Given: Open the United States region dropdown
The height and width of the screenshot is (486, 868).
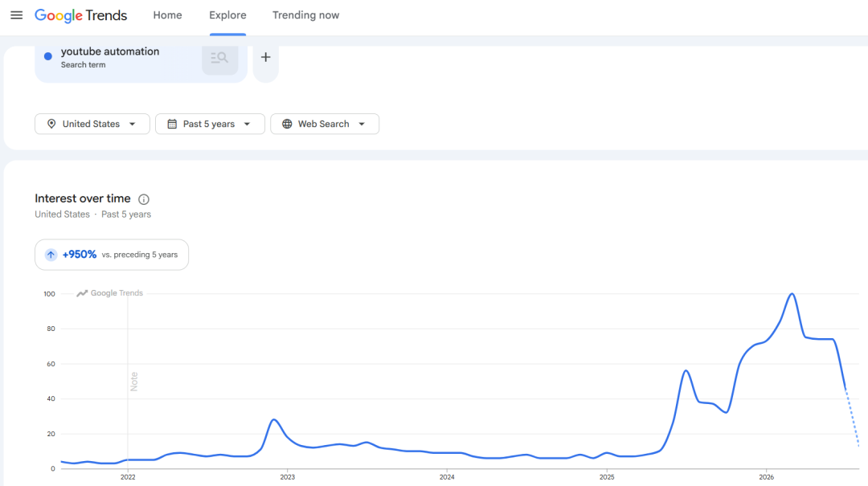Looking at the screenshot, I should click(x=92, y=124).
